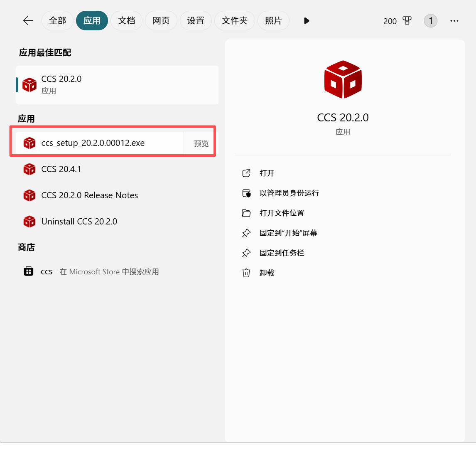Click the CCS 20.4.1 cube icon
Image resolution: width=476 pixels, height=451 pixels.
point(29,169)
